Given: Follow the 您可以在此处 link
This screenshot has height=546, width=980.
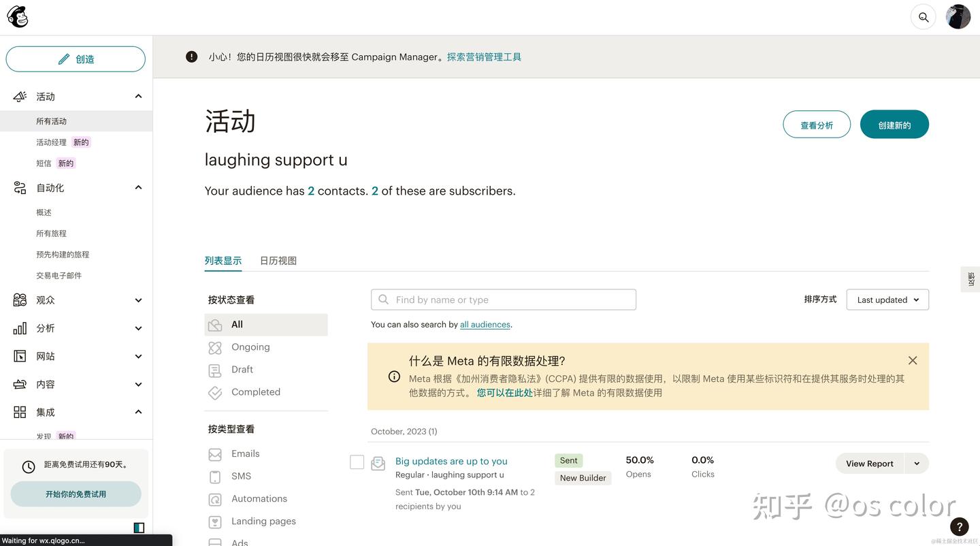Looking at the screenshot, I should coord(505,393).
